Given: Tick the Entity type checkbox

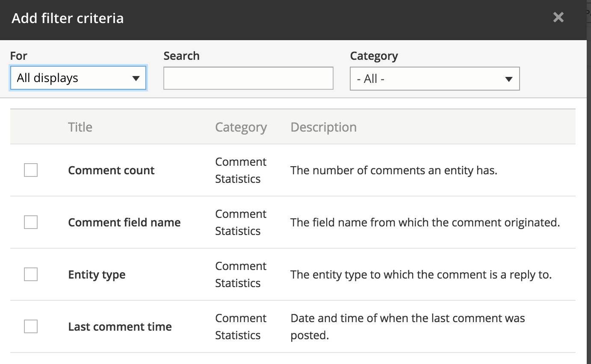Looking at the screenshot, I should (x=31, y=274).
